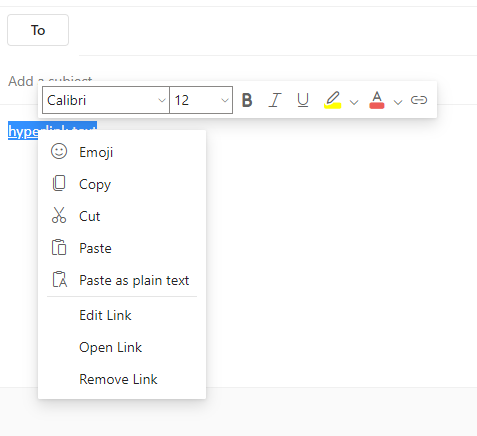
Task: Open the font size 12 dropdown
Action: [201, 100]
